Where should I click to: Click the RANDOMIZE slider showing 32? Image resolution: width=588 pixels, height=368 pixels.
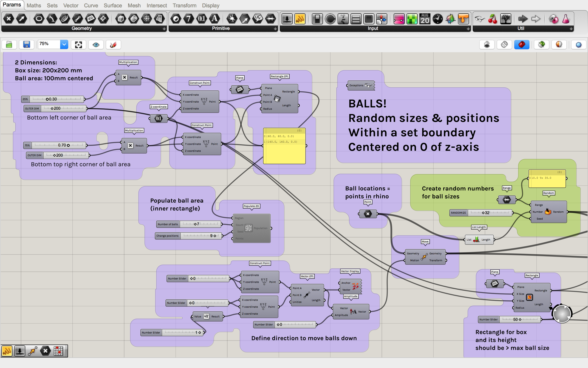pyautogui.click(x=481, y=213)
